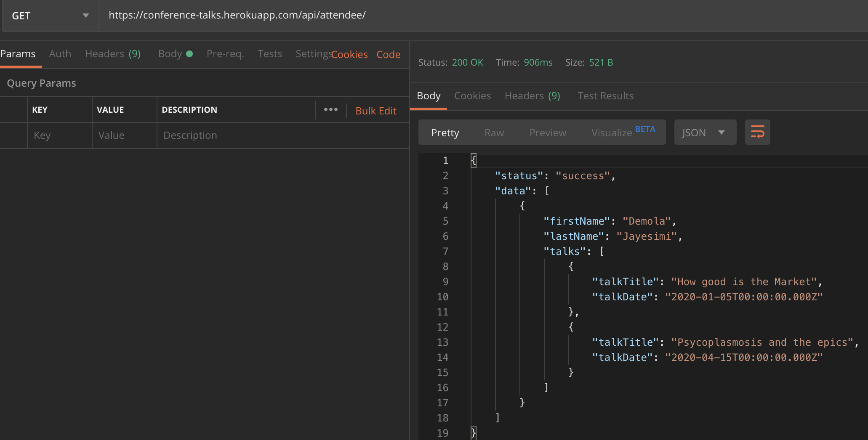Click the "Jayesimi" lastName value
868x440 pixels.
(x=647, y=236)
